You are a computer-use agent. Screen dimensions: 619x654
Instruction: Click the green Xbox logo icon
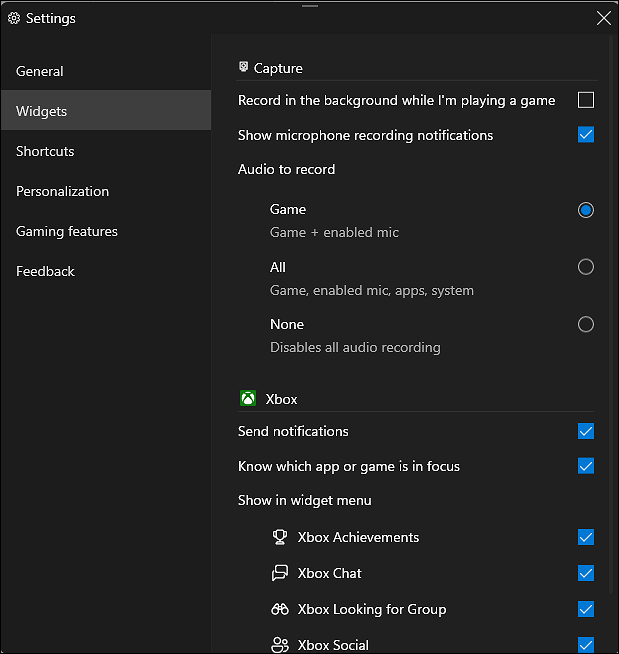pos(248,399)
